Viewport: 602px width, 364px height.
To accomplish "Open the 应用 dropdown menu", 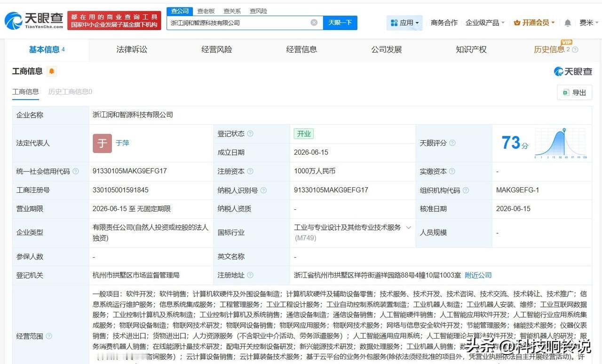I will click(x=404, y=23).
